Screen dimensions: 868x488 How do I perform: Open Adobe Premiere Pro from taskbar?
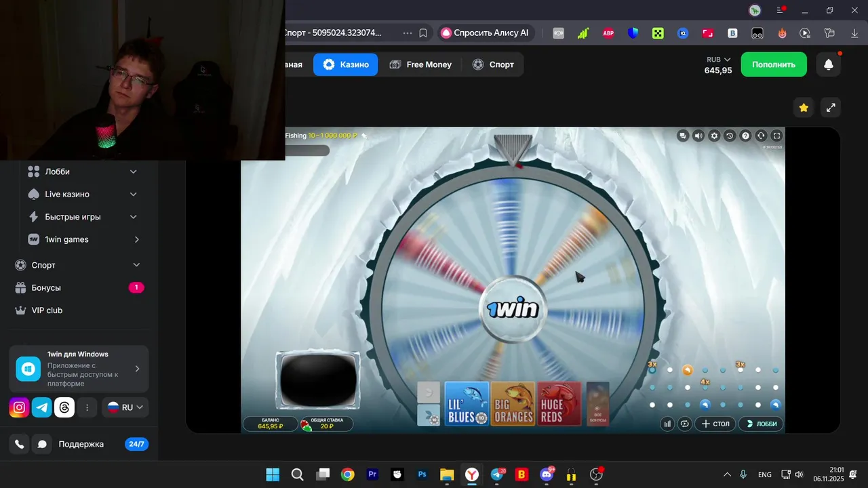372,474
